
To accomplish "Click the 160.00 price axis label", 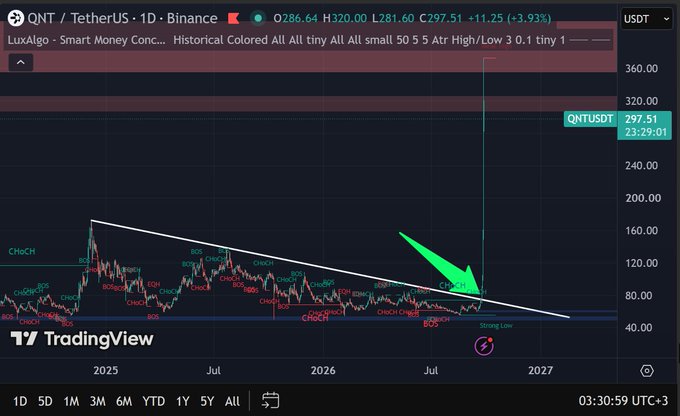I will point(641,230).
